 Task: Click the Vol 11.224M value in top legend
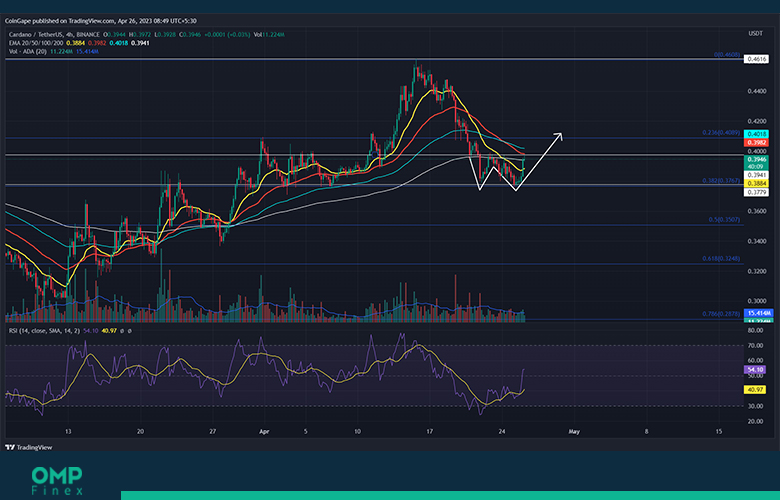[269, 34]
